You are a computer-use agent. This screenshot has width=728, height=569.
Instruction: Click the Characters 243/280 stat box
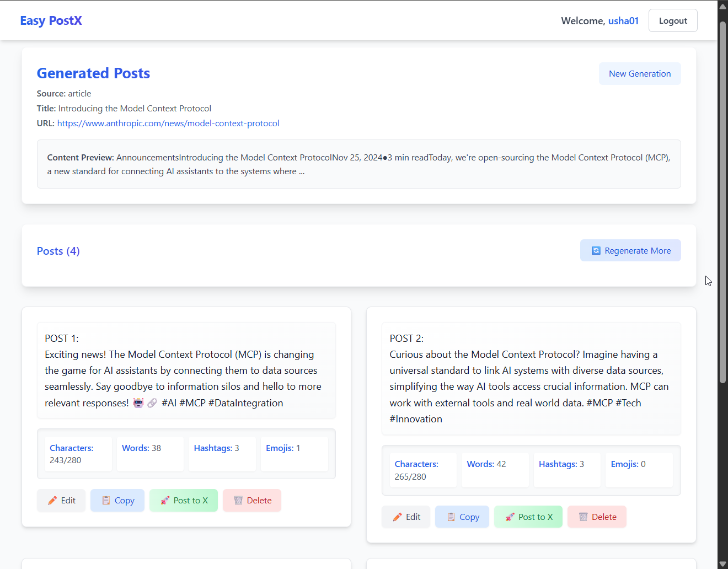[x=78, y=454]
